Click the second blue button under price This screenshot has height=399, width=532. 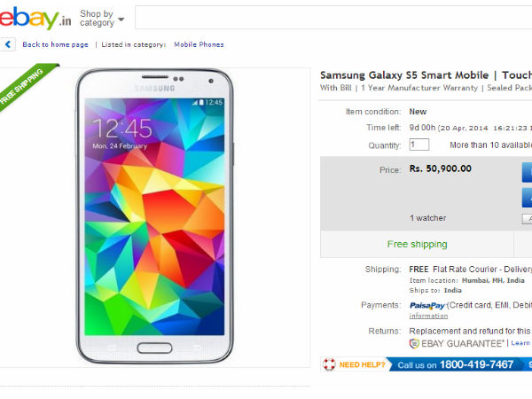527,196
